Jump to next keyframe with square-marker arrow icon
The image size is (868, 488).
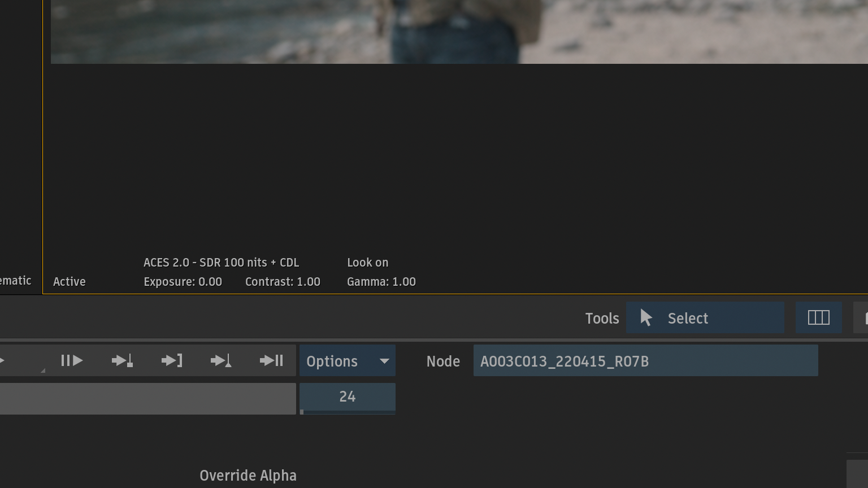coord(122,360)
